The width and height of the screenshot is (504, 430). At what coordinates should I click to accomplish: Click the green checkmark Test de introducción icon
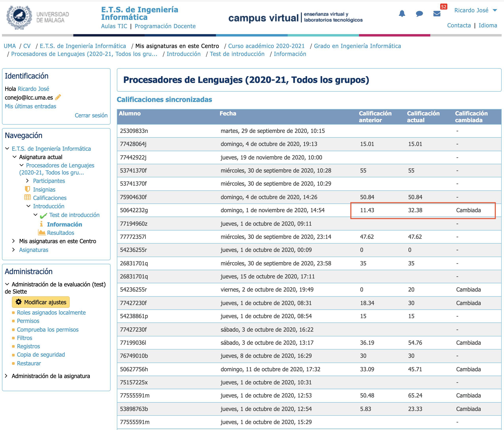[x=44, y=215]
